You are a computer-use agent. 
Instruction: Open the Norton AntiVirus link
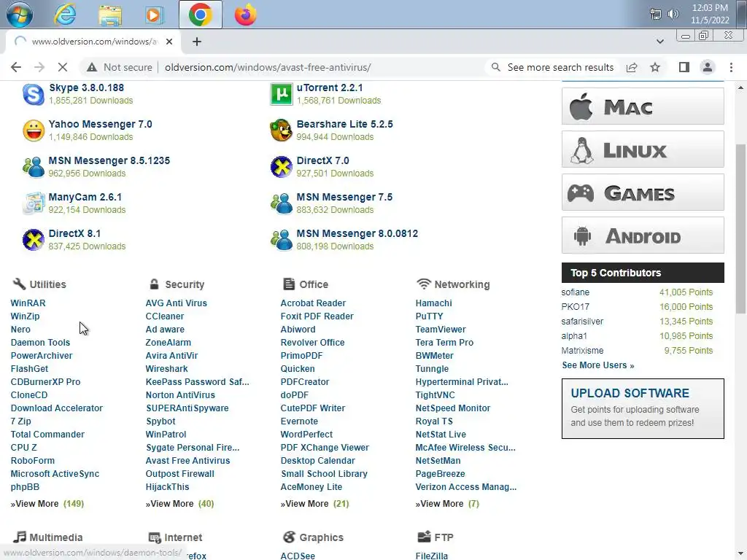(180, 394)
